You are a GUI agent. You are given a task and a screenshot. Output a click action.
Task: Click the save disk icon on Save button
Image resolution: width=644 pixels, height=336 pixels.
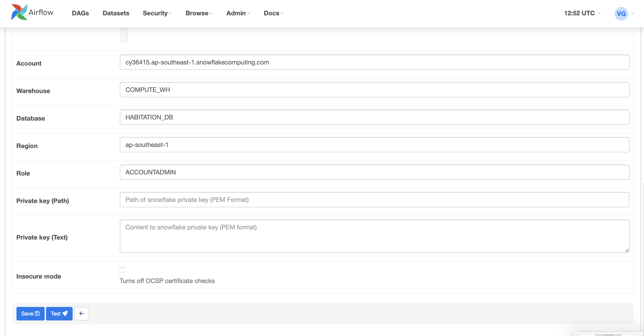(37, 313)
